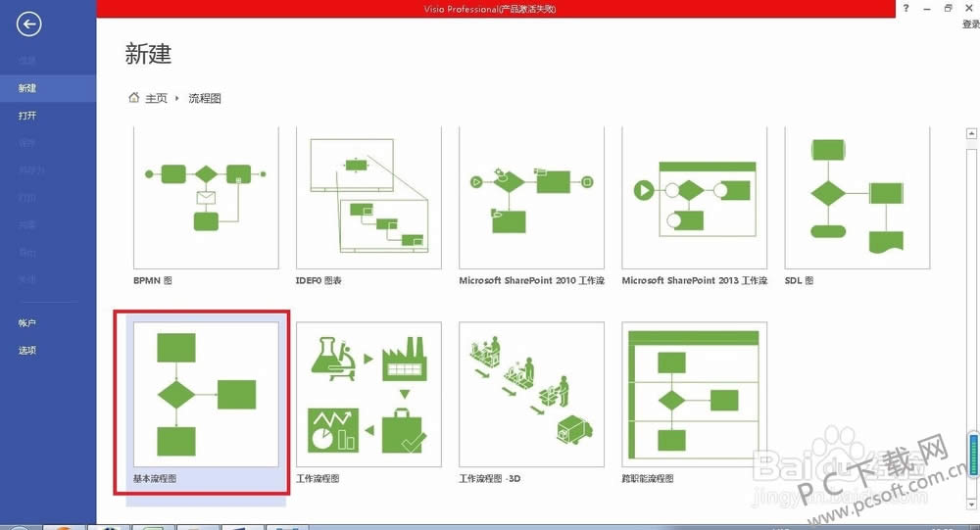The width and height of the screenshot is (980, 530).
Task: Select the 基本流程图 template
Action: [x=206, y=394]
